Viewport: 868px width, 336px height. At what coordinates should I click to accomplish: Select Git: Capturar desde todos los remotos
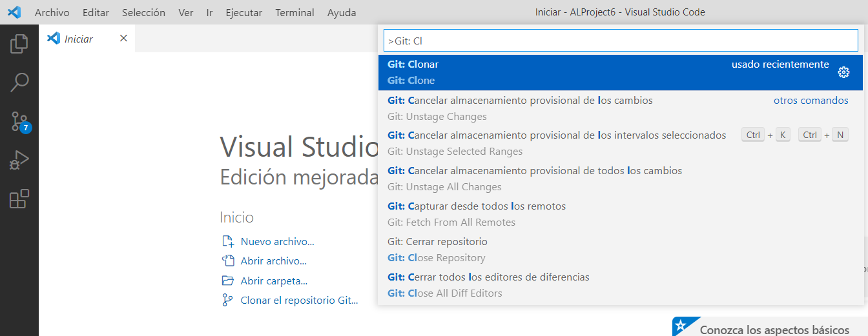[x=621, y=214]
